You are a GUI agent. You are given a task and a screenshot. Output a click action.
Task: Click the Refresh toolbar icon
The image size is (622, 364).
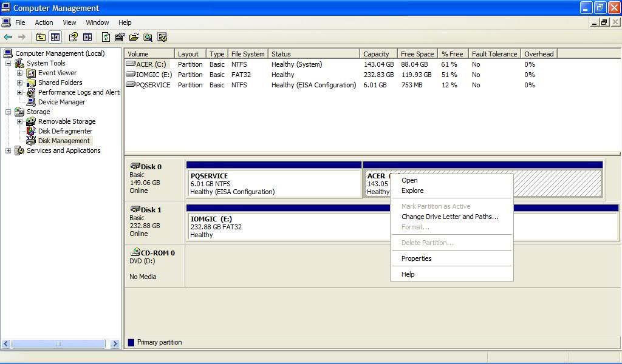tap(106, 37)
